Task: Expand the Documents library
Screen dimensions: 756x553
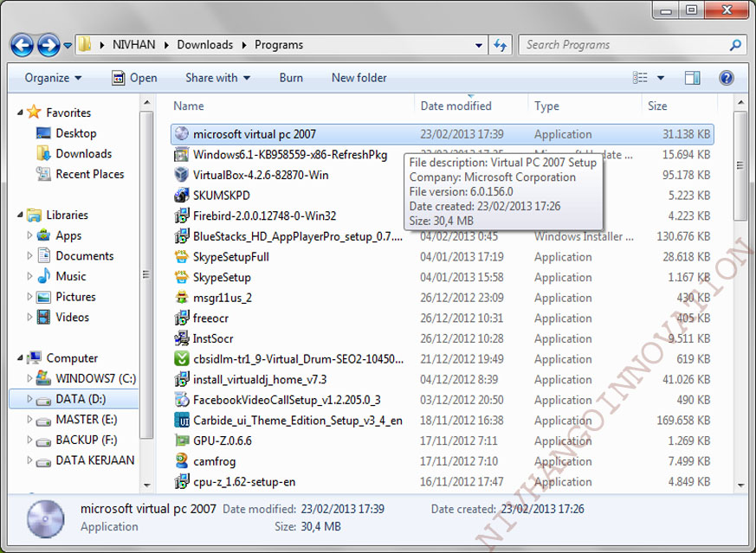Action: click(x=29, y=256)
